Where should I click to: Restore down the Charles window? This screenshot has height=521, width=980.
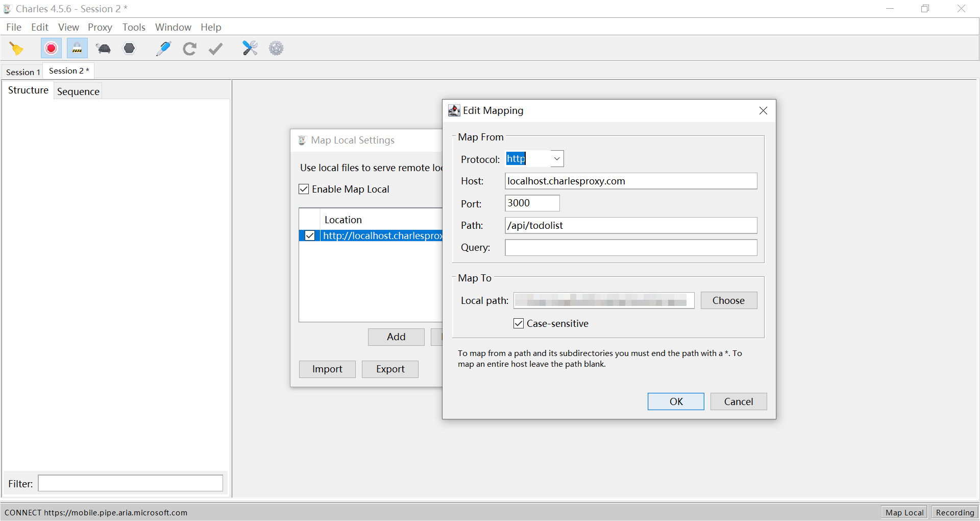925,9
